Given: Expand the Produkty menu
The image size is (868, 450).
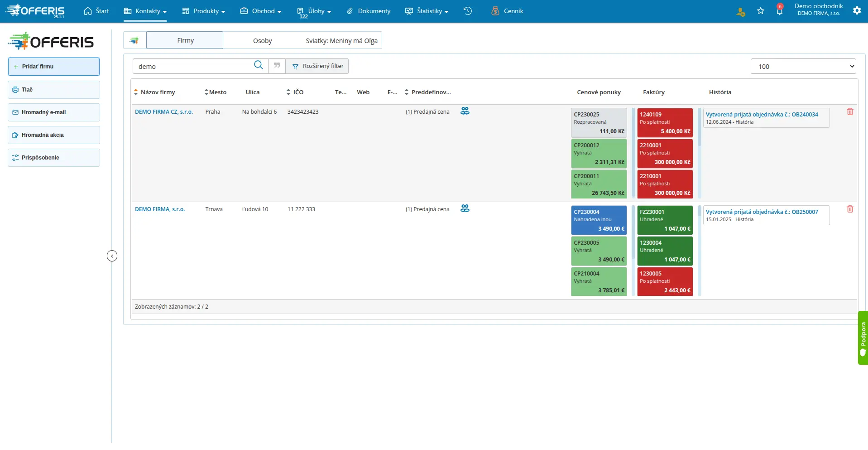Looking at the screenshot, I should point(204,11).
